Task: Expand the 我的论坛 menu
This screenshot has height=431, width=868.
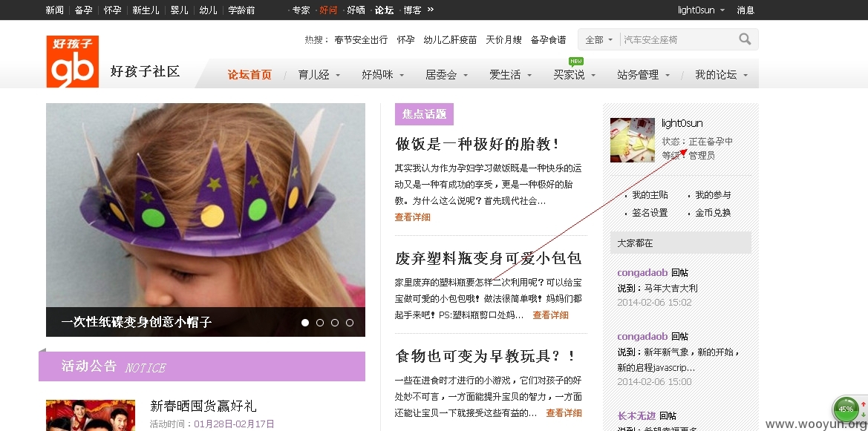Action: click(x=721, y=75)
